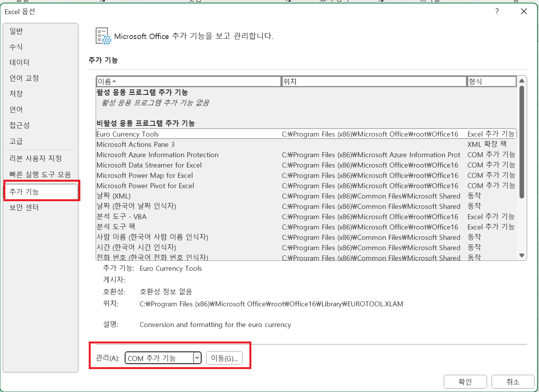This screenshot has width=539, height=392.
Task: Click the add-in list scrollbar thumb
Action: pyautogui.click(x=522, y=142)
